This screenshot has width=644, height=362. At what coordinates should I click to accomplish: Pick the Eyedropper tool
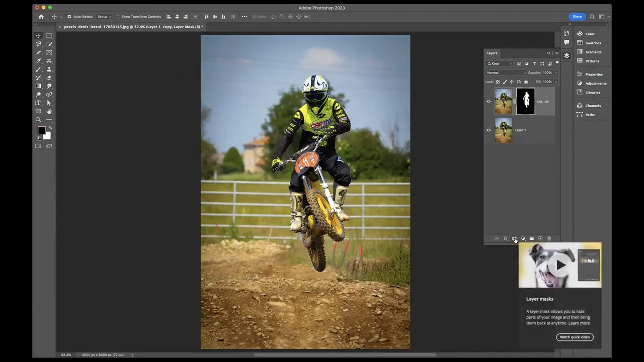pos(38,61)
